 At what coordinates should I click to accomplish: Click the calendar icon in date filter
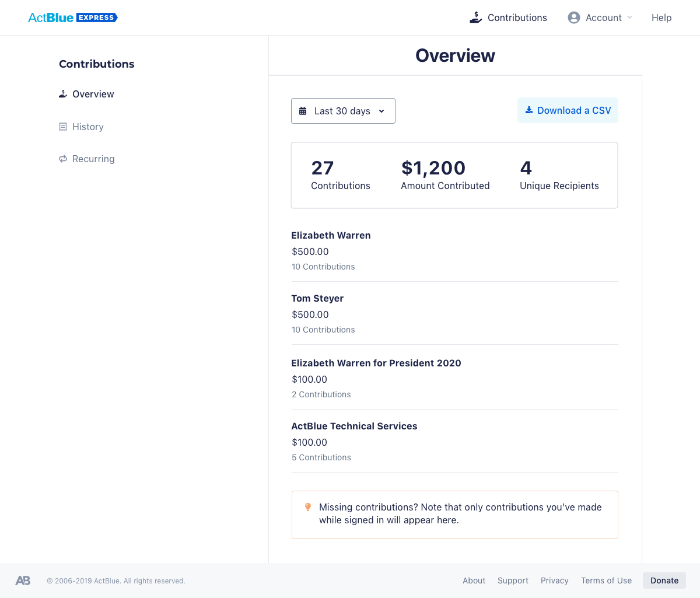(303, 111)
